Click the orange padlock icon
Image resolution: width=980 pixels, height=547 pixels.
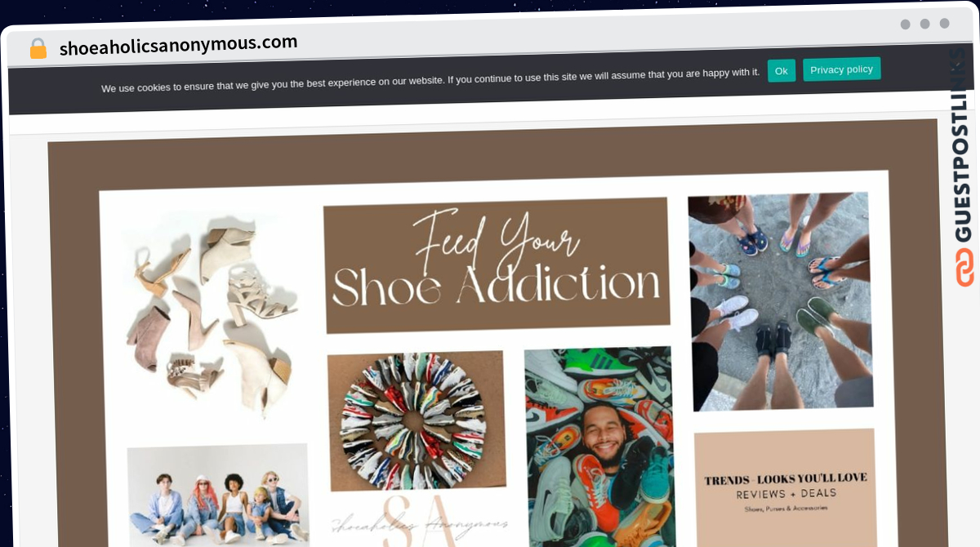(x=38, y=49)
